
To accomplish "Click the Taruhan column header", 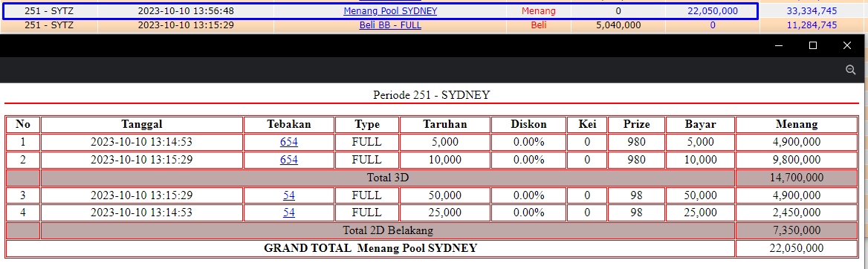I will (445, 124).
